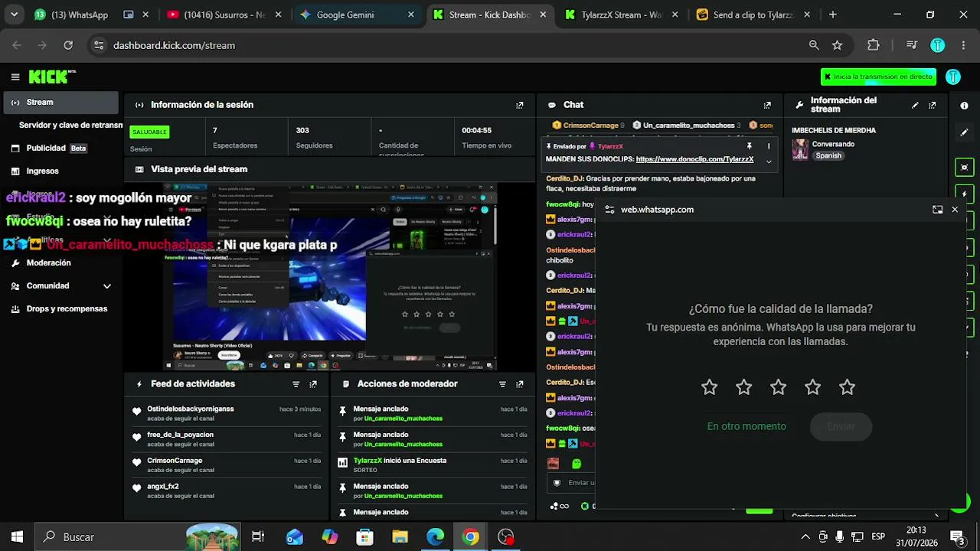
Task: Click En otro momento in WhatsApp popup
Action: [746, 426]
